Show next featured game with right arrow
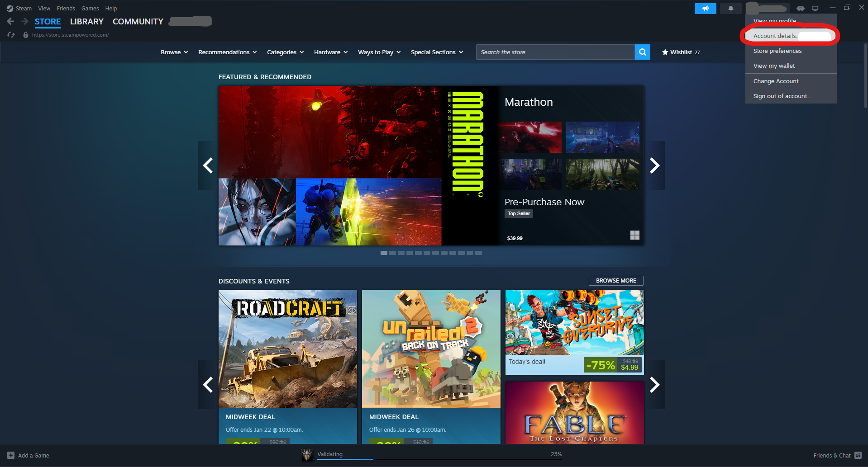This screenshot has width=868, height=467. pyautogui.click(x=654, y=165)
